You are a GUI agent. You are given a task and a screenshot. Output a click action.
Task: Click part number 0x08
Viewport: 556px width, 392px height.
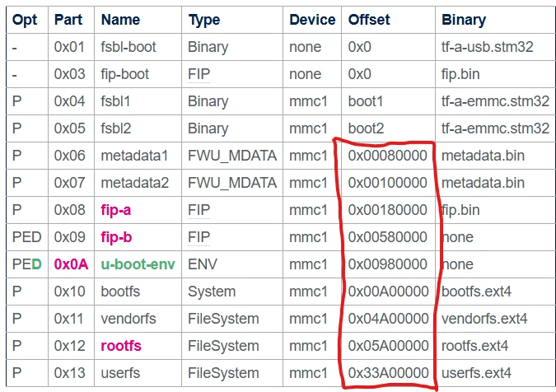(69, 210)
